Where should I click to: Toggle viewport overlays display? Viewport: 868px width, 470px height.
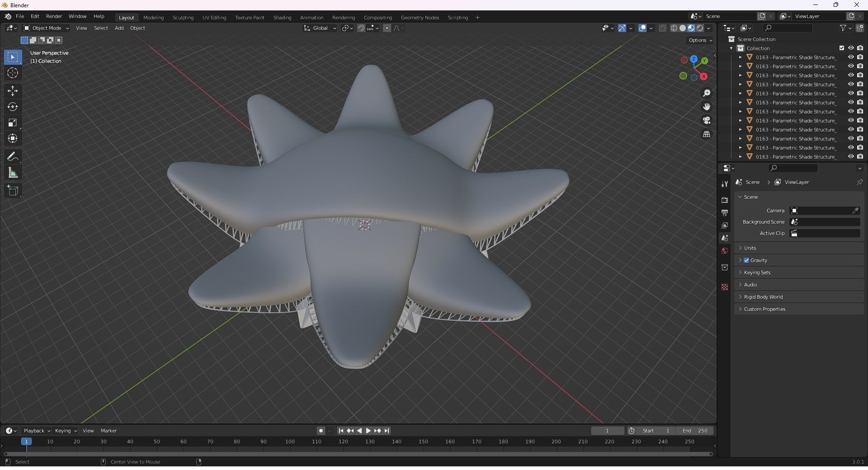[x=642, y=28]
